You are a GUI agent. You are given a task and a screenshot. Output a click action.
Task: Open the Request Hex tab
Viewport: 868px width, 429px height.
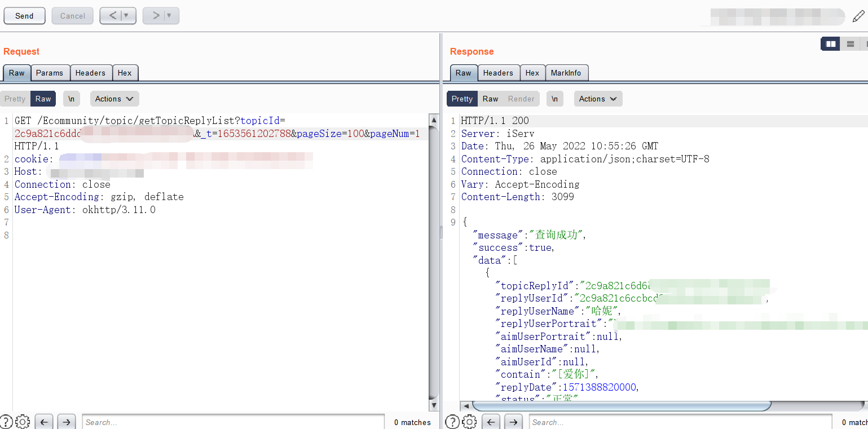125,73
